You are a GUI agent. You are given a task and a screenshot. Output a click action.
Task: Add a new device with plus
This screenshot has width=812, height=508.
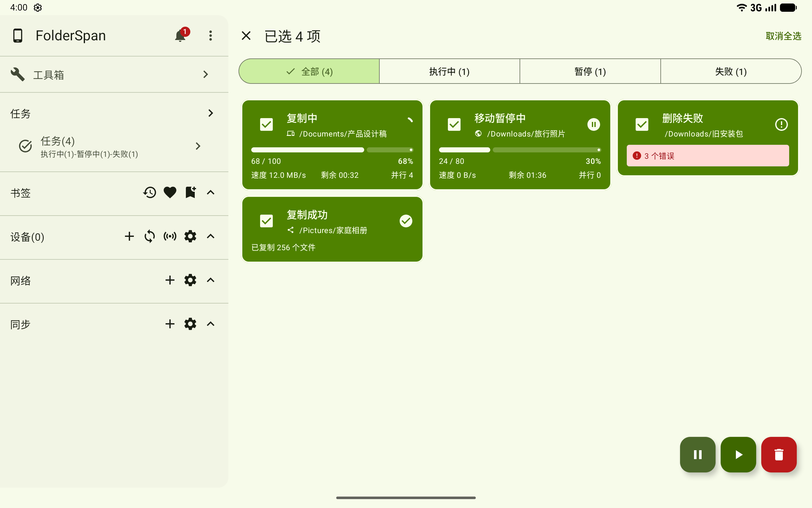point(129,237)
